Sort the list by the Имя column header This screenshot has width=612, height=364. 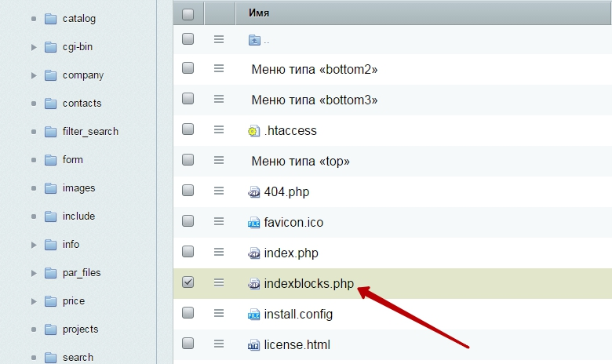click(x=259, y=13)
